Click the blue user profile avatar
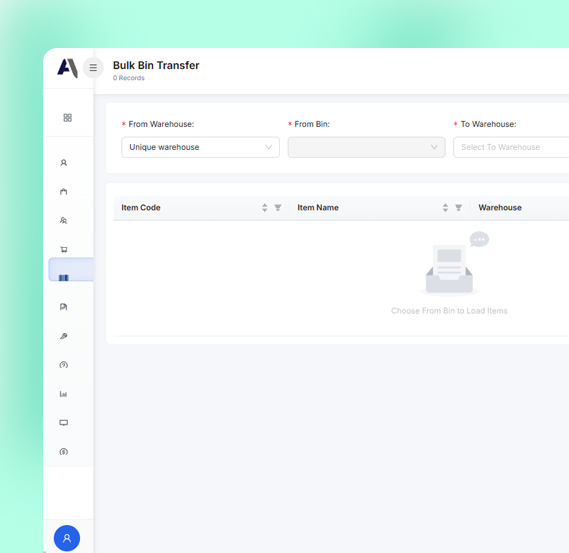569x553 pixels. 67,538
